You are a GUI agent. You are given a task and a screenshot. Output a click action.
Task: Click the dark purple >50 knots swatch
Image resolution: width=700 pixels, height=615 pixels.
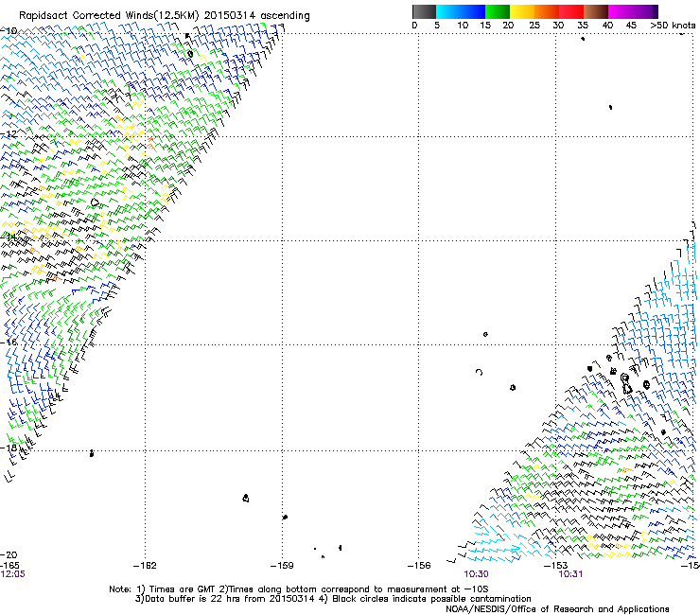pos(656,11)
